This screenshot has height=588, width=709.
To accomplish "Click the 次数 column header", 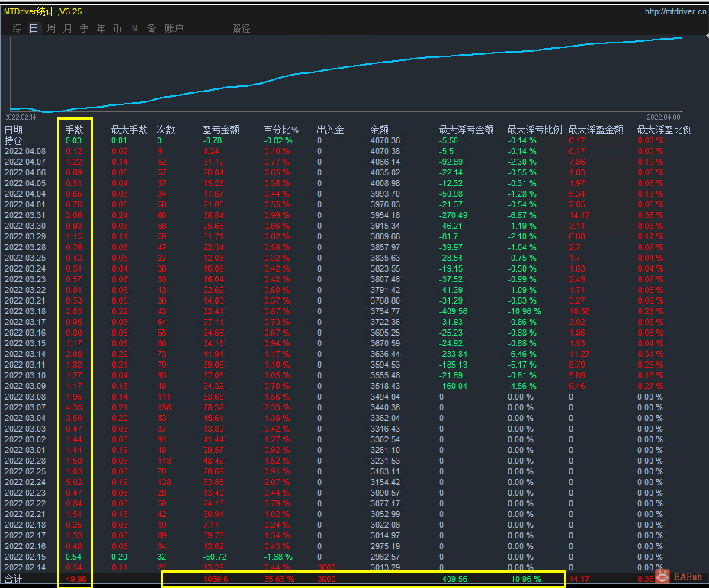I will 166,130.
